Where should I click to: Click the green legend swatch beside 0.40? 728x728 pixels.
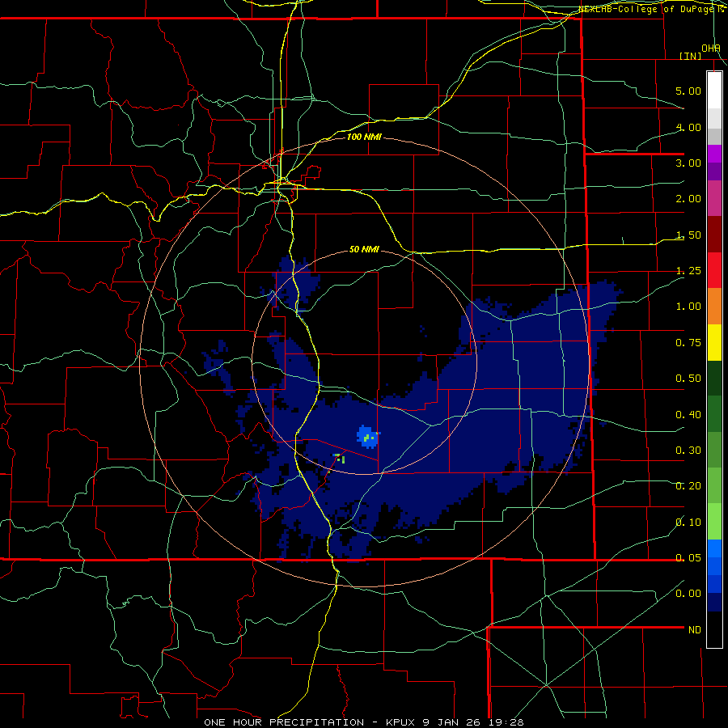tap(714, 414)
